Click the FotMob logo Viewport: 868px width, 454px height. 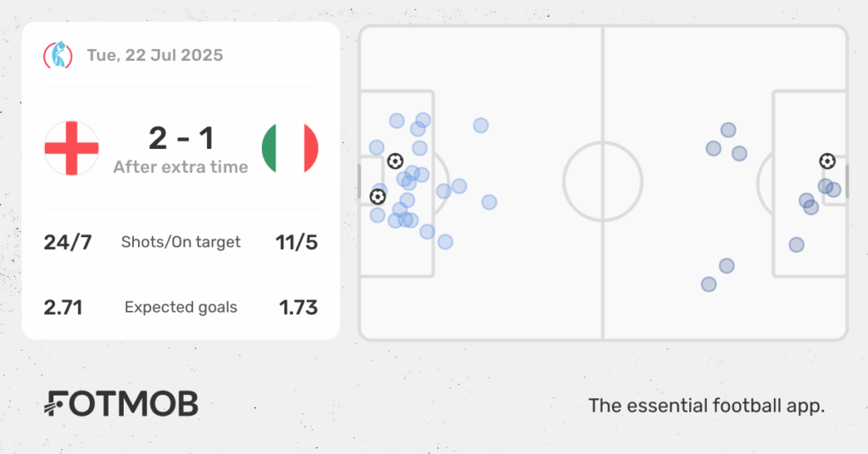[x=121, y=404]
